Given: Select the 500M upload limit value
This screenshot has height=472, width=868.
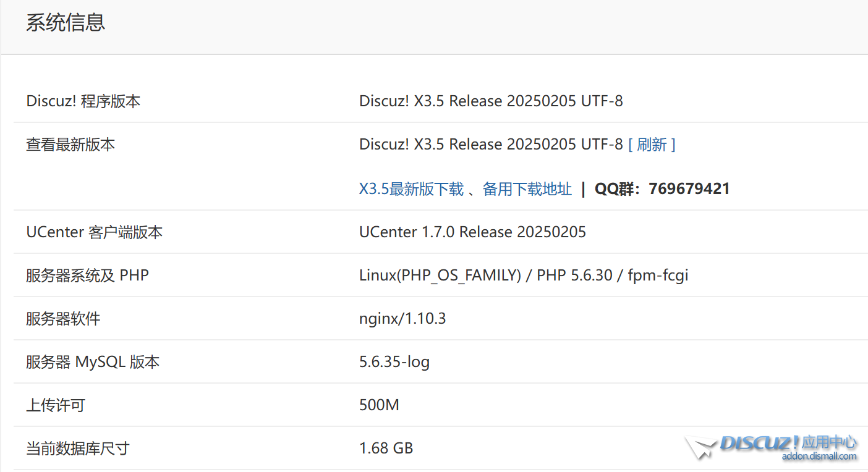Looking at the screenshot, I should click(379, 405).
